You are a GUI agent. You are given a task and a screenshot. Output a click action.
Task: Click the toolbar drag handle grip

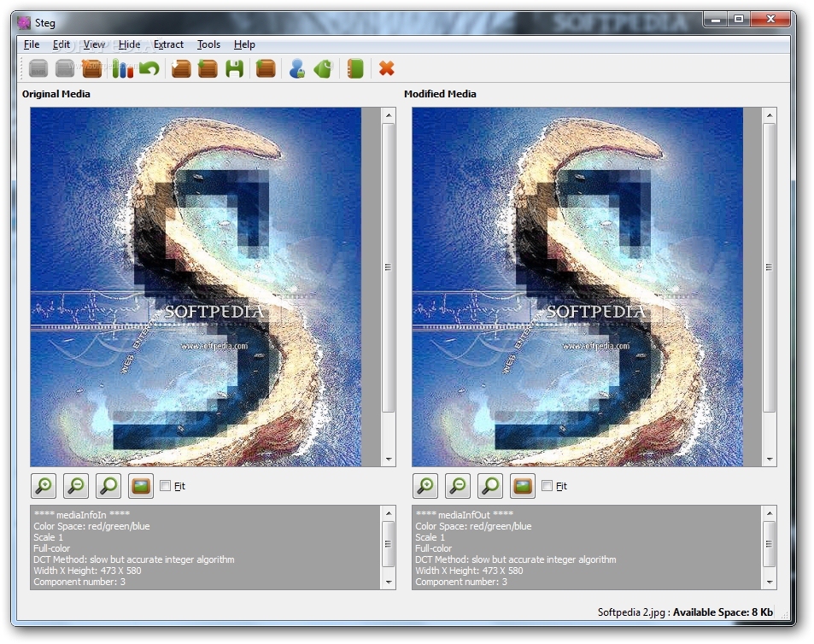[22, 68]
